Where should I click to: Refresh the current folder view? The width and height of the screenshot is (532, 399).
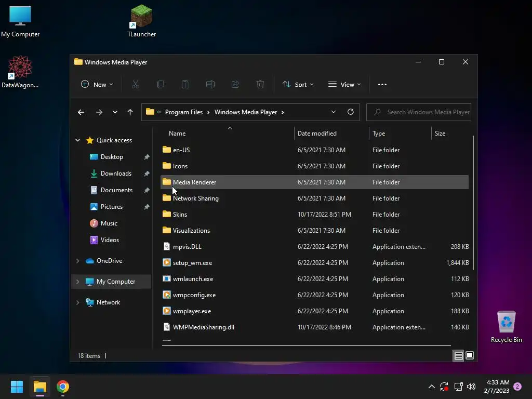[351, 112]
